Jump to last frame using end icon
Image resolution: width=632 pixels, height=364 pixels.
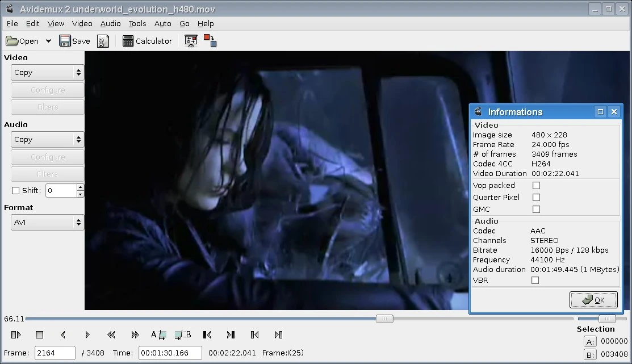click(231, 334)
